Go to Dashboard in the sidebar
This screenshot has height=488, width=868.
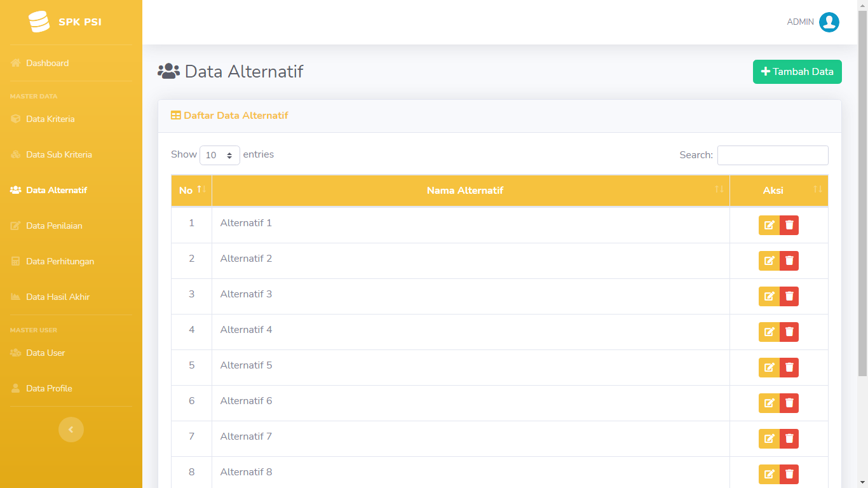[x=71, y=63]
